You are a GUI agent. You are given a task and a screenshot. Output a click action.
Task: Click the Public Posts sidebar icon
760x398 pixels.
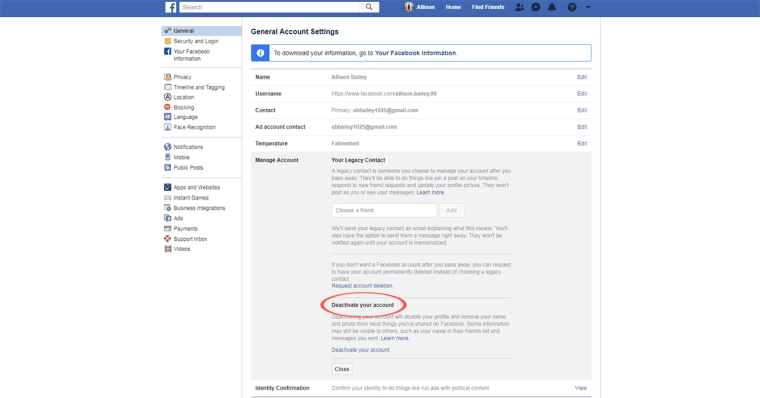click(x=168, y=167)
